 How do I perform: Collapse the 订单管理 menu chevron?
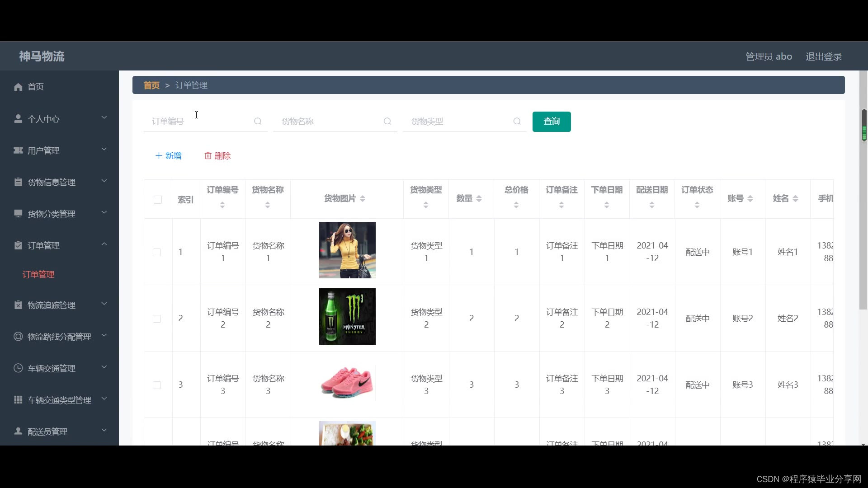pos(104,244)
